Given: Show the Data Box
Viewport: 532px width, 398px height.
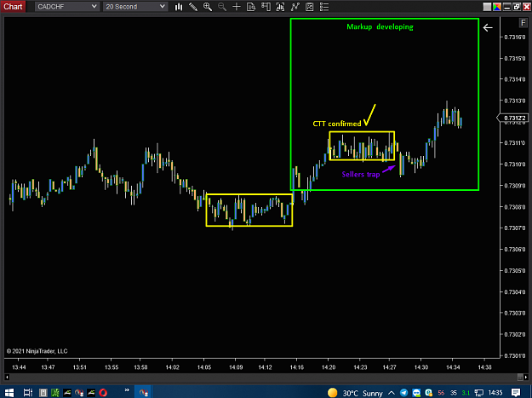Looking at the screenshot, I should coord(251,7).
